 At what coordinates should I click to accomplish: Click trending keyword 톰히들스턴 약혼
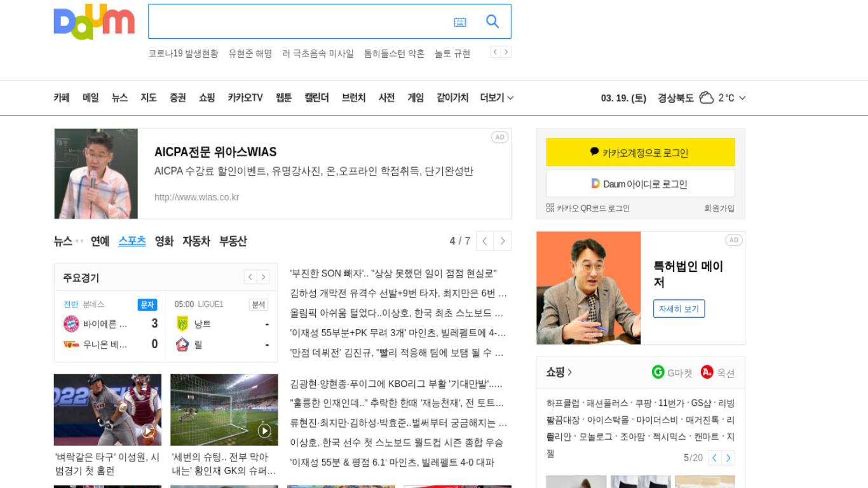point(394,53)
